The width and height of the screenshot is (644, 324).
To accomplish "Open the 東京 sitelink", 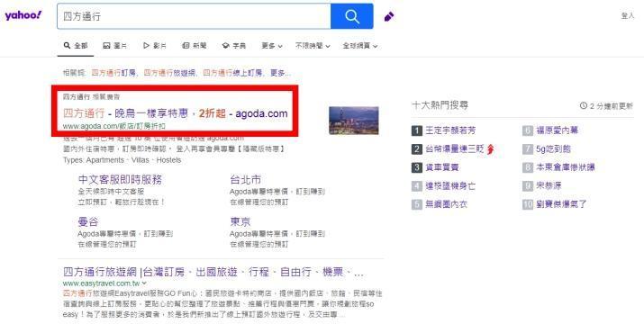I will point(240,221).
